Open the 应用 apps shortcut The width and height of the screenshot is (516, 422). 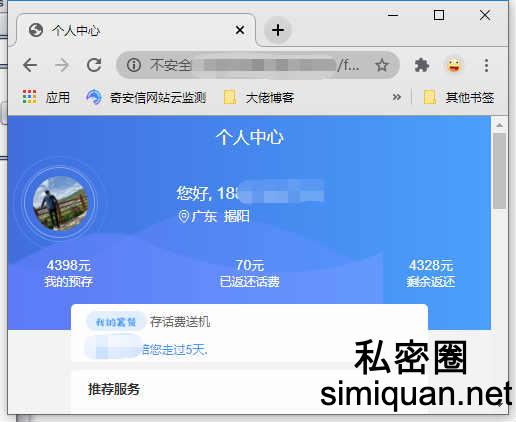46,97
